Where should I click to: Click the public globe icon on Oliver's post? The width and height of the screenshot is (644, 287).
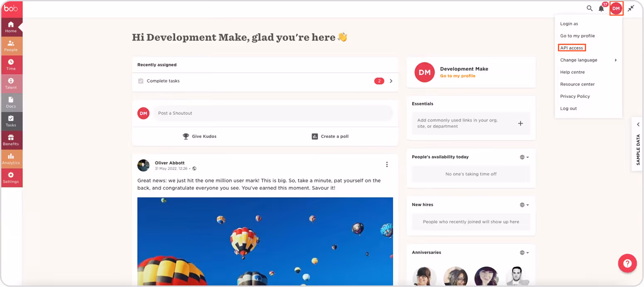pyautogui.click(x=194, y=169)
